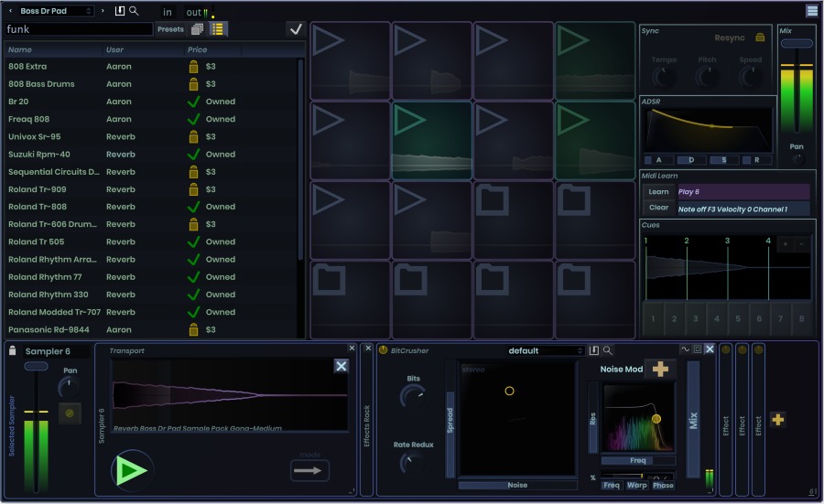824x504 pixels.
Task: Open the BitCrusher default preset dropdown
Action: pos(547,350)
